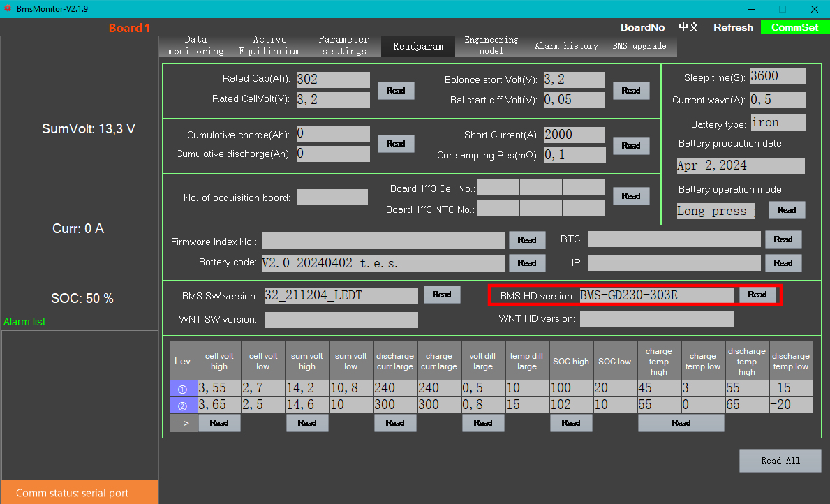This screenshot has width=830, height=504.
Task: Select the BMS upgrade tab
Action: tap(639, 46)
